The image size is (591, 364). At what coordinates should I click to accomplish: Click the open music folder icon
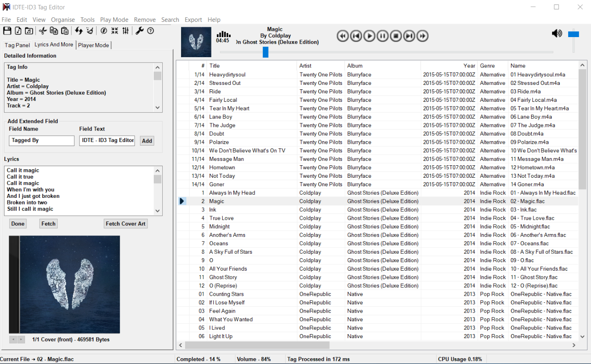tap(29, 31)
